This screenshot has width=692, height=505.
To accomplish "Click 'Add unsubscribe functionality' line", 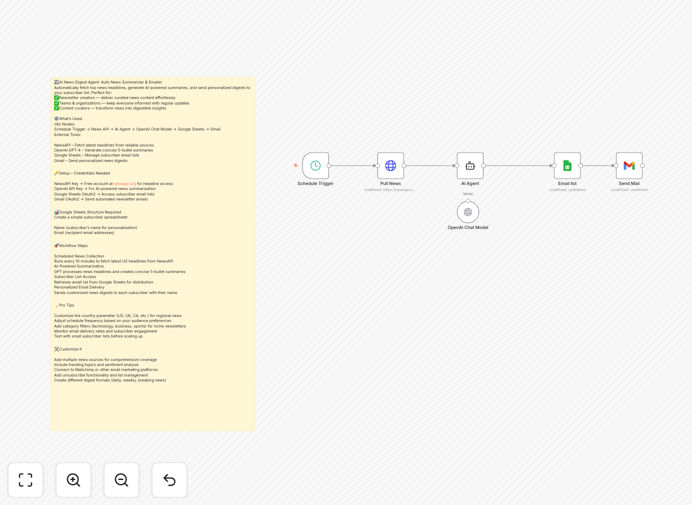I will pos(101,375).
